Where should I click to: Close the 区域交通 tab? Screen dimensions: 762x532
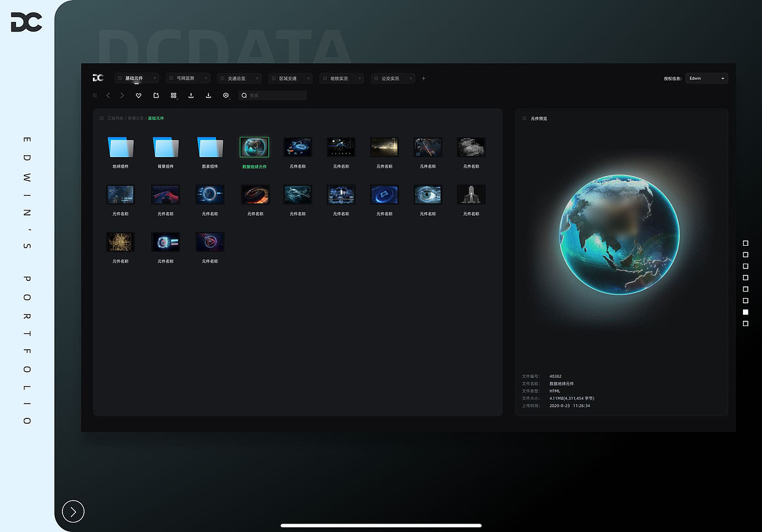308,79
